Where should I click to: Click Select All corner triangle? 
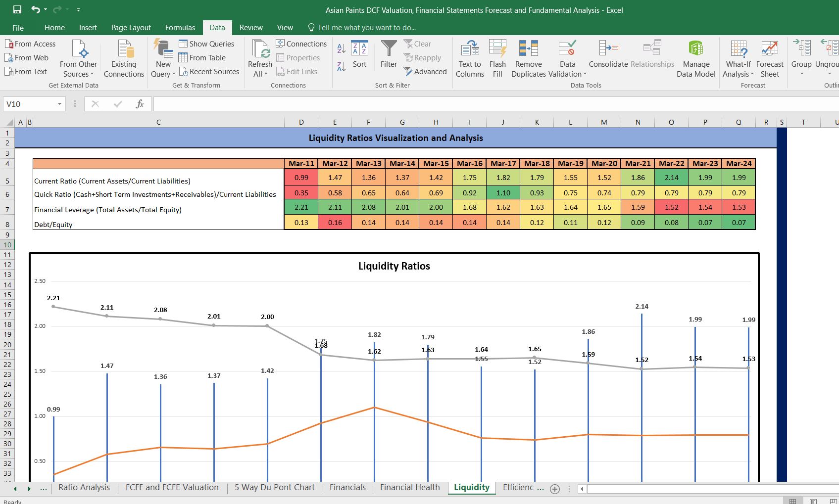9,122
